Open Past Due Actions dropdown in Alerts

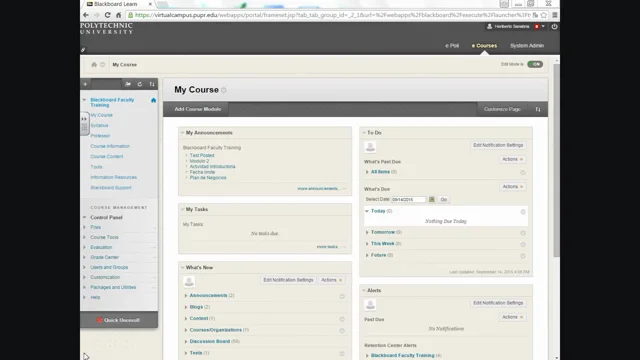(x=513, y=317)
